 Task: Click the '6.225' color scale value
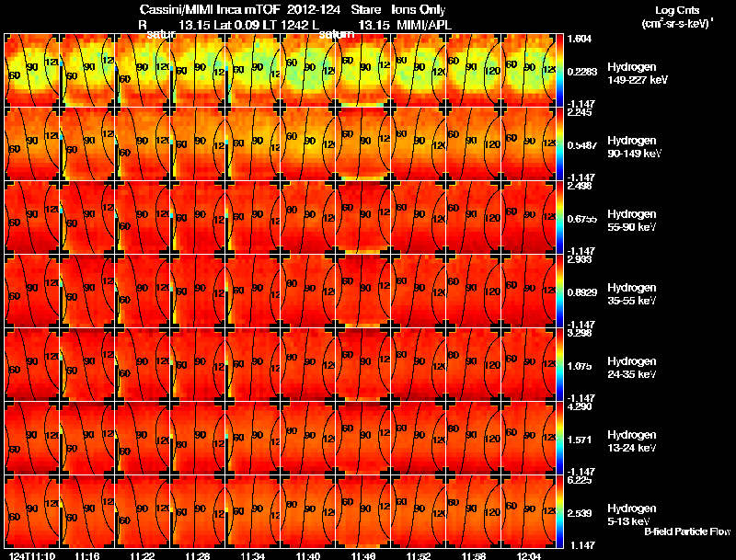tap(580, 480)
